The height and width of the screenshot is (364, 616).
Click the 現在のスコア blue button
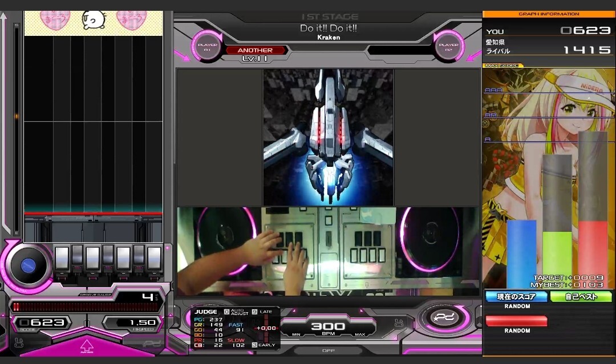[516, 297]
